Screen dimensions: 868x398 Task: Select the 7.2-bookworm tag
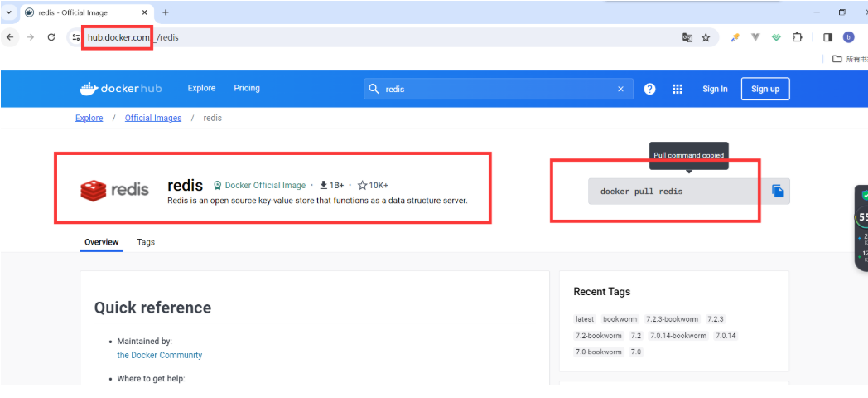coord(599,336)
